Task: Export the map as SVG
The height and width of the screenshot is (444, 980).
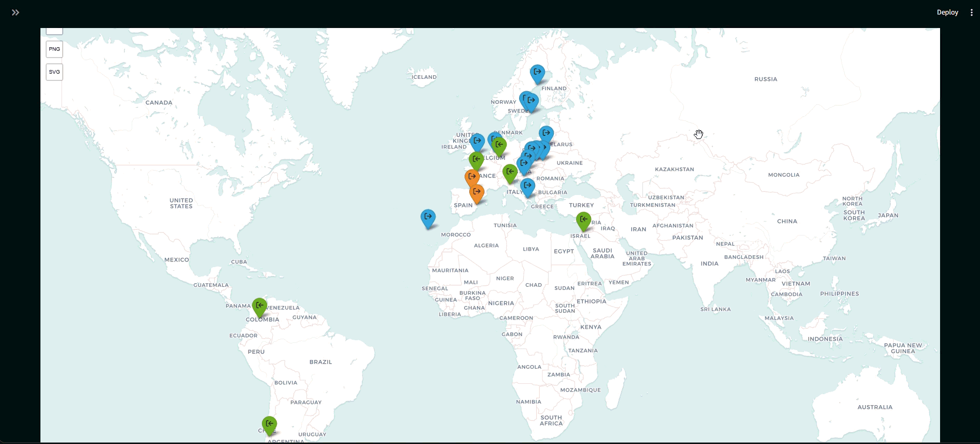Action: pos(54,72)
